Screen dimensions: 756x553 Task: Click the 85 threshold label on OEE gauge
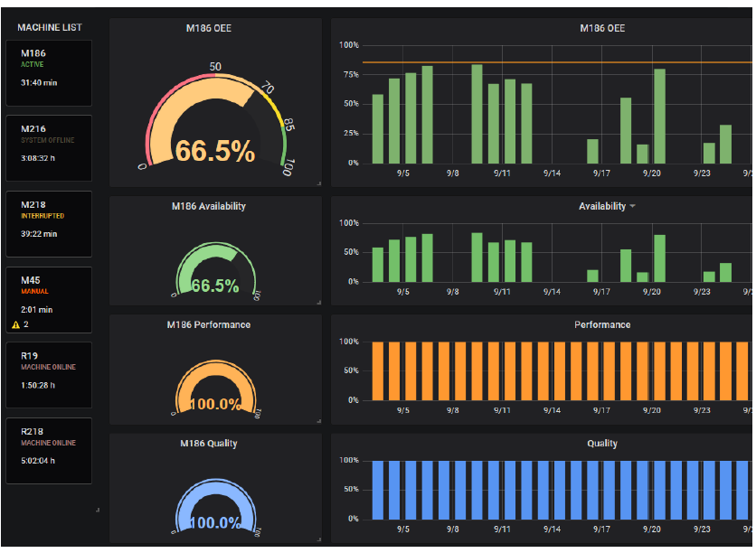point(288,125)
